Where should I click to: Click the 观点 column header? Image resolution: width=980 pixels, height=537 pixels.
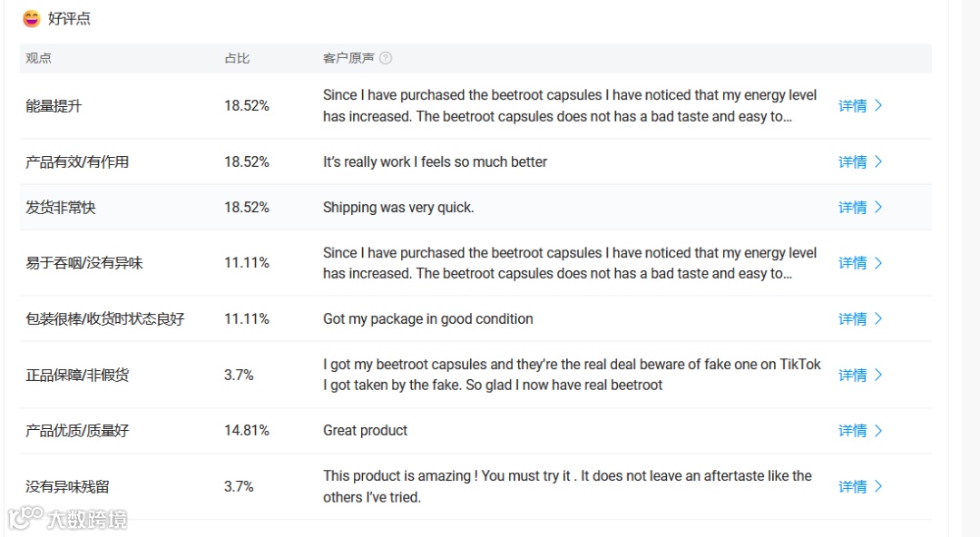click(38, 58)
